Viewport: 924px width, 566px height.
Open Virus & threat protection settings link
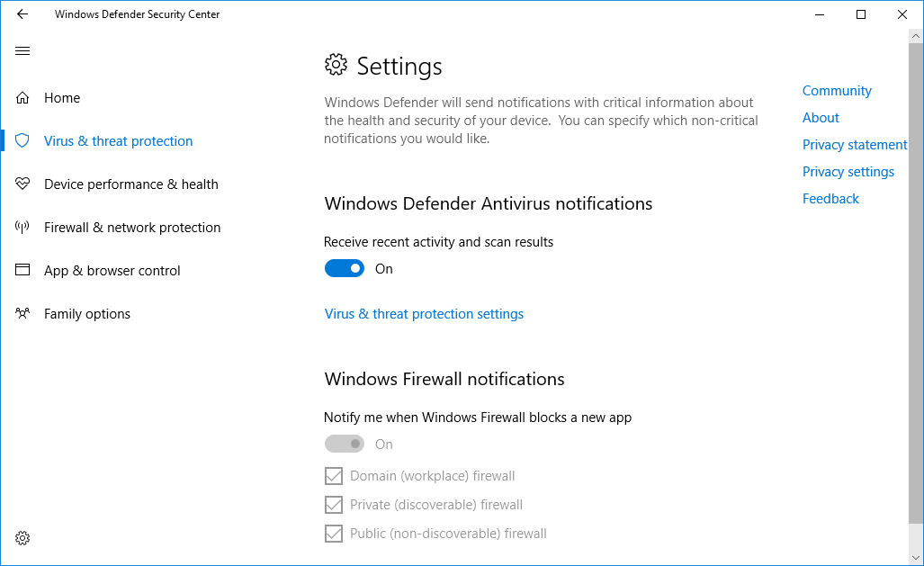click(424, 314)
